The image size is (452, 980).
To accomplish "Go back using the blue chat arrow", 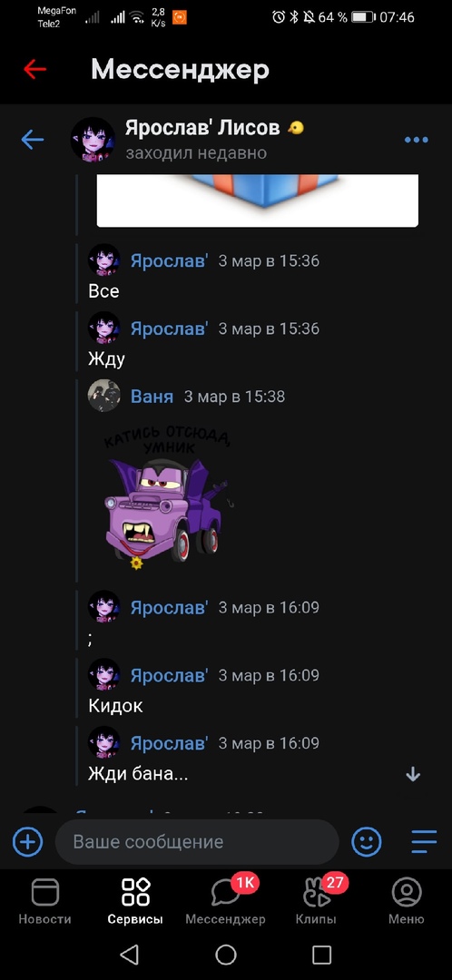I will tap(33, 140).
